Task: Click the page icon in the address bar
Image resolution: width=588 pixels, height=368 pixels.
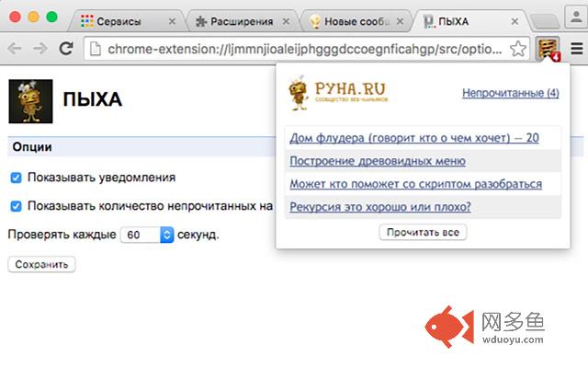Action: pos(96,49)
